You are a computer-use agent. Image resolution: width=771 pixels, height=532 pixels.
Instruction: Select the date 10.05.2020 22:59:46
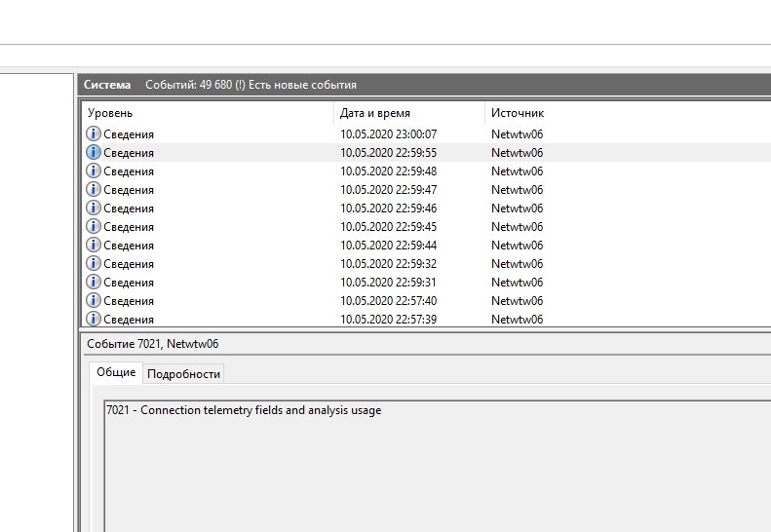[389, 209]
